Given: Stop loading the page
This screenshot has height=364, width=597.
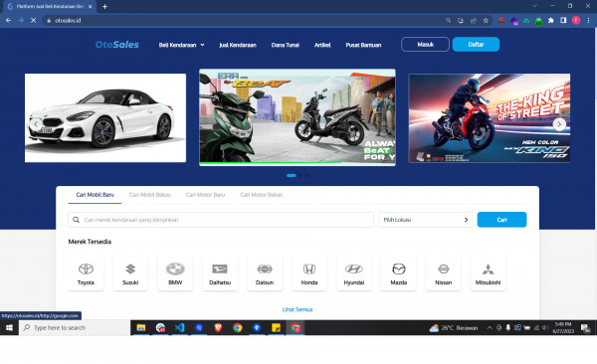Looking at the screenshot, I should click(x=33, y=20).
